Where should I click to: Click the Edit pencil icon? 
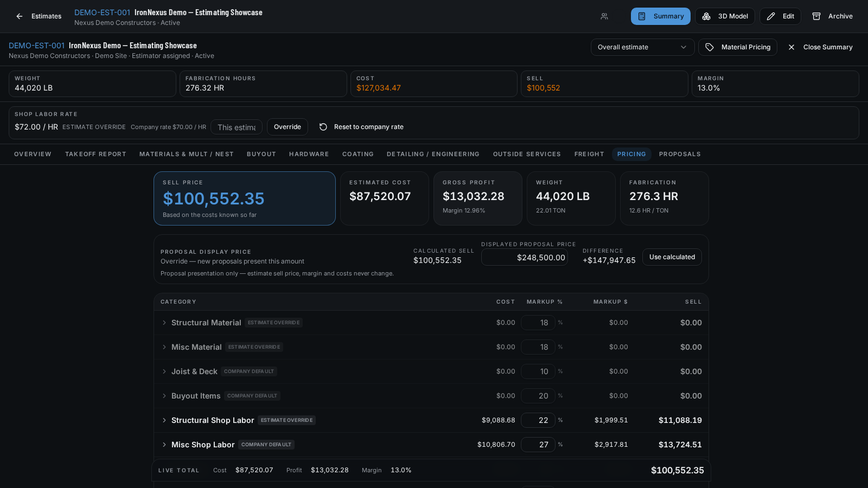tap(771, 16)
